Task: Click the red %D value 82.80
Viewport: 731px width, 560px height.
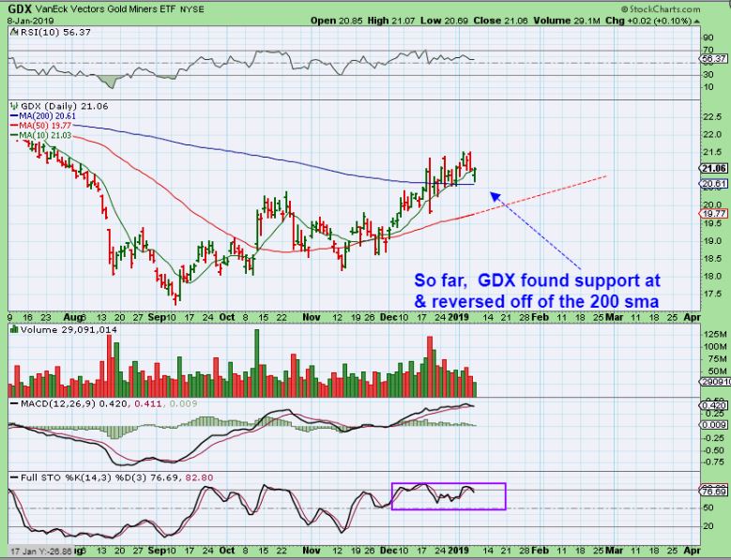Action: tap(199, 478)
